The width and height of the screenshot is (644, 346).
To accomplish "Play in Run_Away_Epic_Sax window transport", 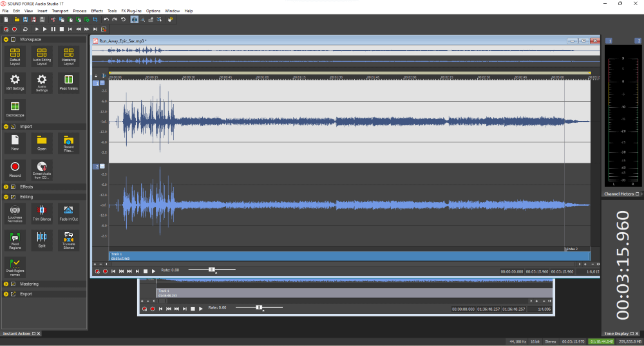I will (x=154, y=271).
